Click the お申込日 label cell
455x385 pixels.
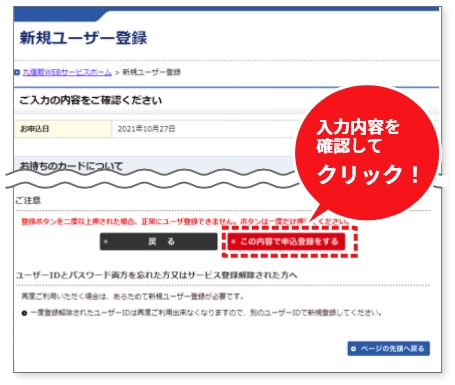pyautogui.click(x=63, y=129)
